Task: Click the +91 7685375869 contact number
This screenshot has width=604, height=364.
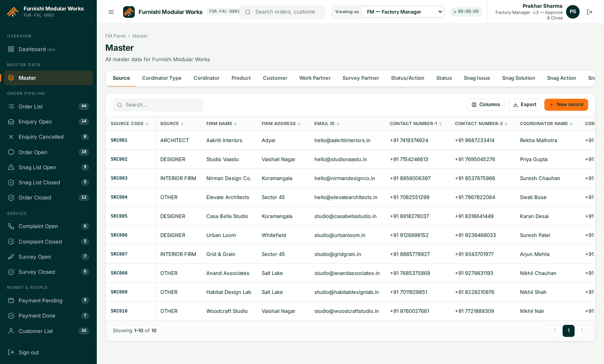Action: (410, 273)
